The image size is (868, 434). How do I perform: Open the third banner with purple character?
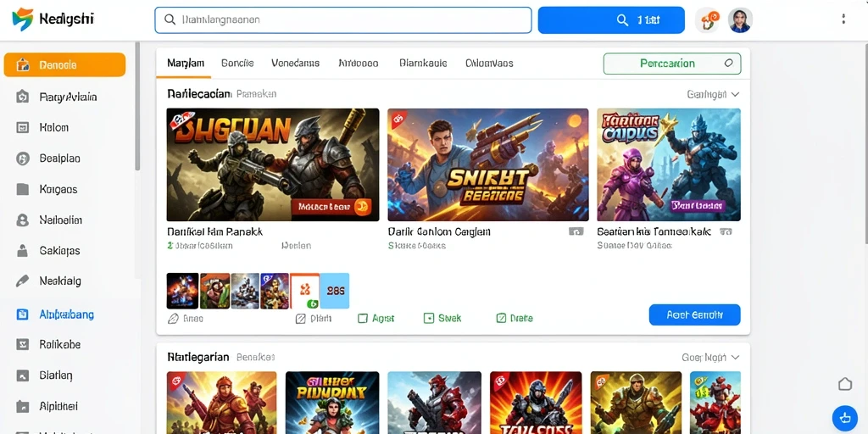click(669, 164)
